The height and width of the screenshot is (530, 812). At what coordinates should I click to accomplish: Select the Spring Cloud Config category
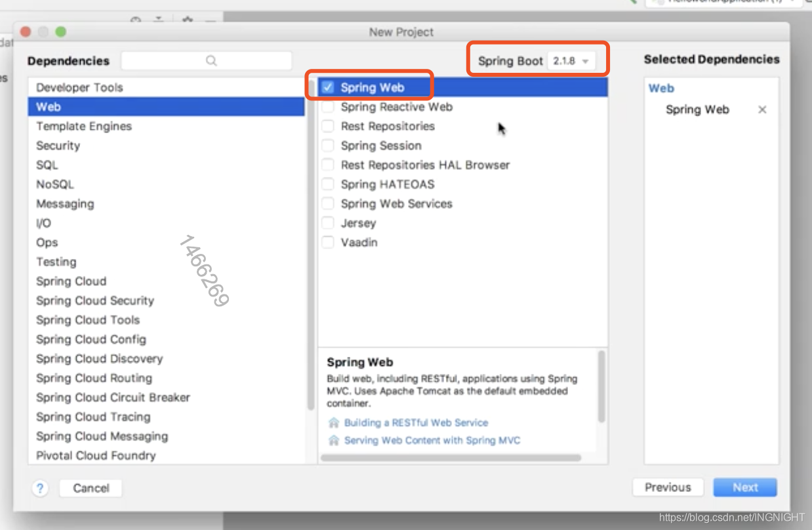tap(167, 339)
